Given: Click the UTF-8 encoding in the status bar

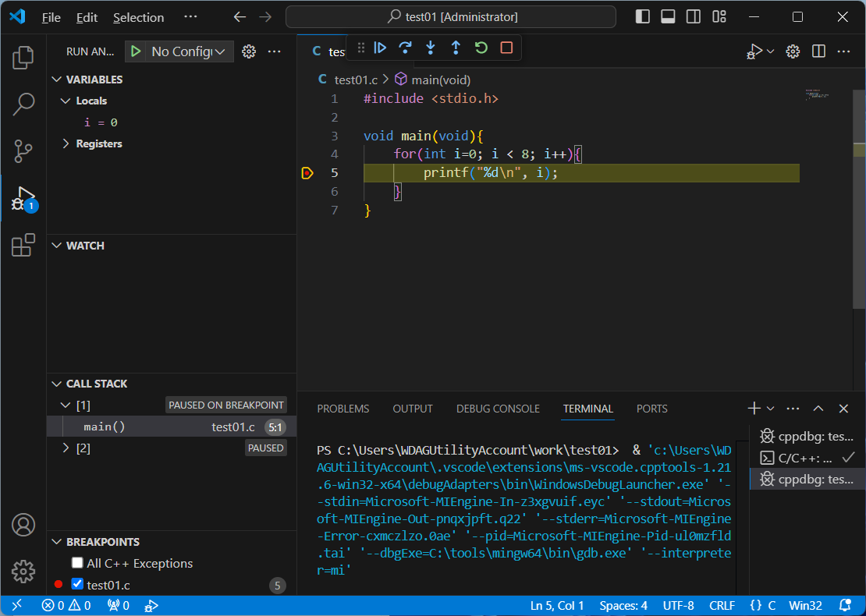Looking at the screenshot, I should (x=677, y=606).
